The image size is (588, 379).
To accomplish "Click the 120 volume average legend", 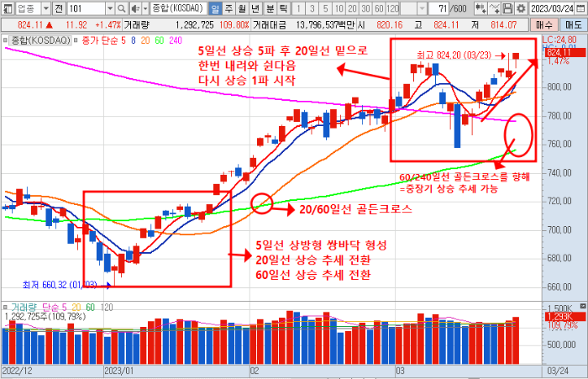I will coord(107,308).
